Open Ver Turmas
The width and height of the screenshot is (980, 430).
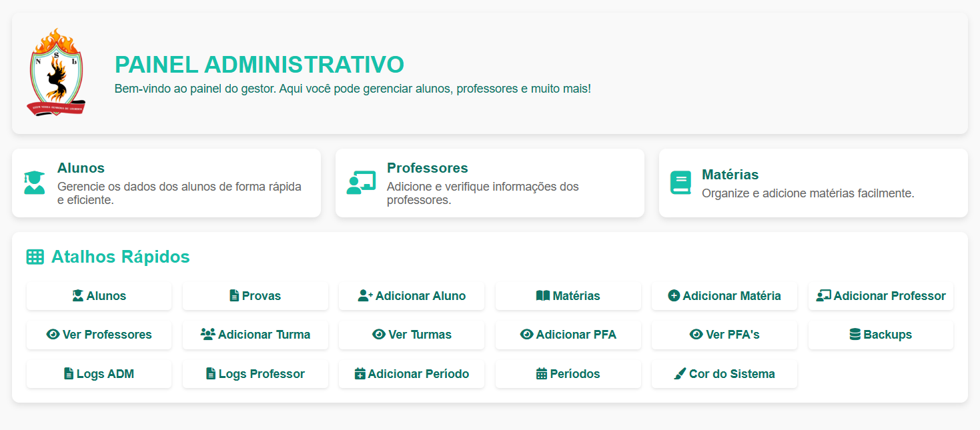click(412, 335)
